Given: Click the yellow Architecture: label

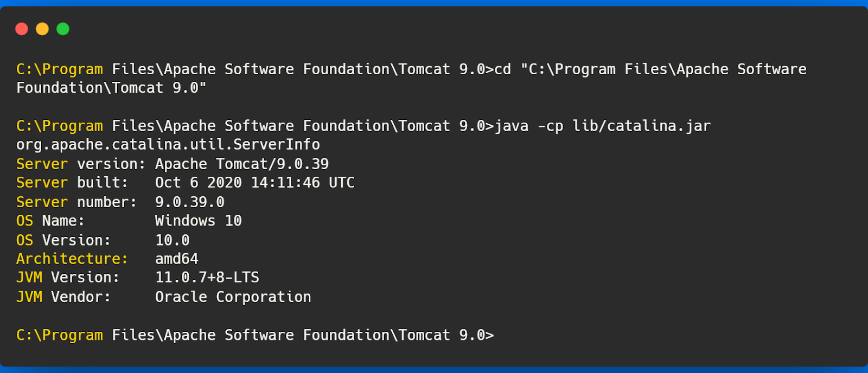Looking at the screenshot, I should coord(72,259).
